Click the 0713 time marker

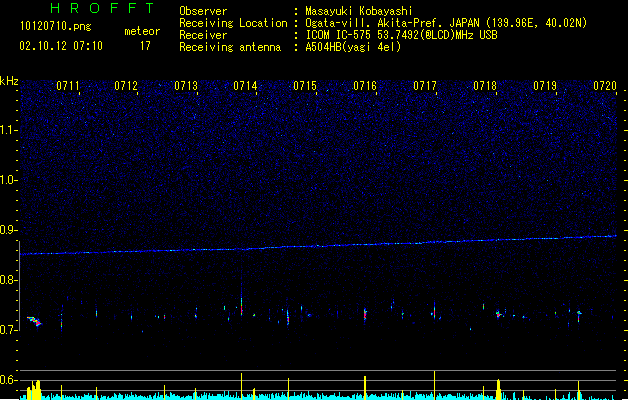186,86
